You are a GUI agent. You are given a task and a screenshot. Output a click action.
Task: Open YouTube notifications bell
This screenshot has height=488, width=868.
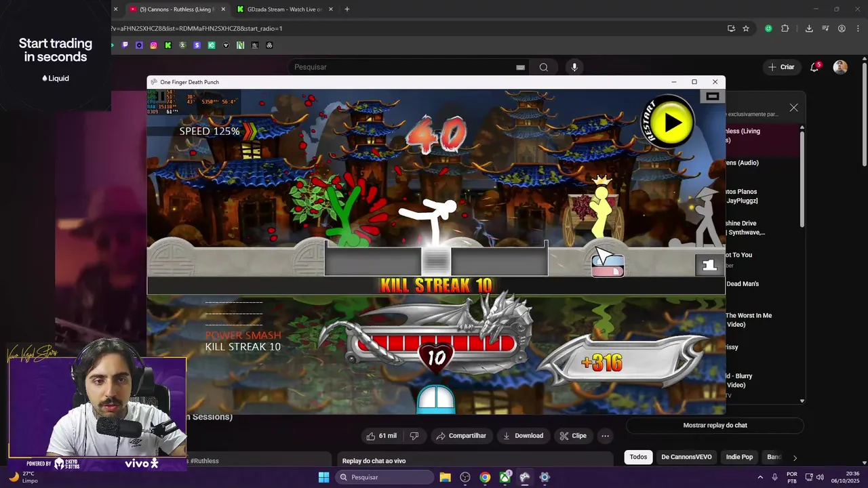[x=814, y=67]
